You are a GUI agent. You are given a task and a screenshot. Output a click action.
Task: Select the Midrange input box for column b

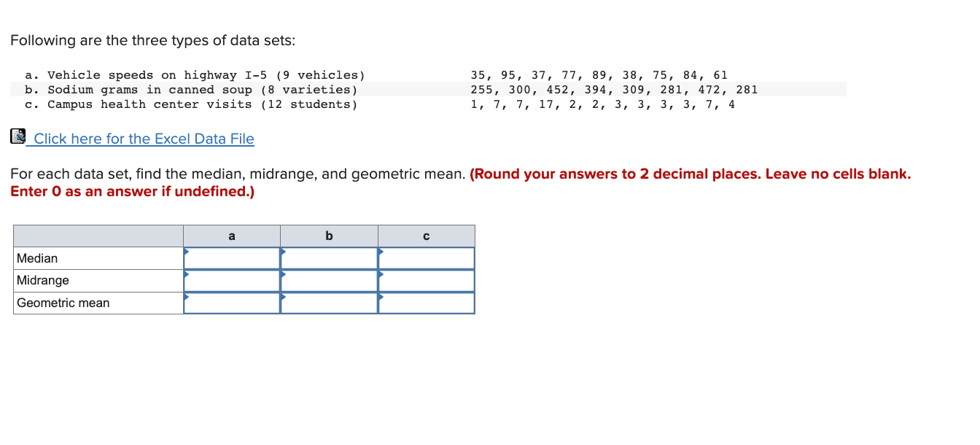pos(330,280)
